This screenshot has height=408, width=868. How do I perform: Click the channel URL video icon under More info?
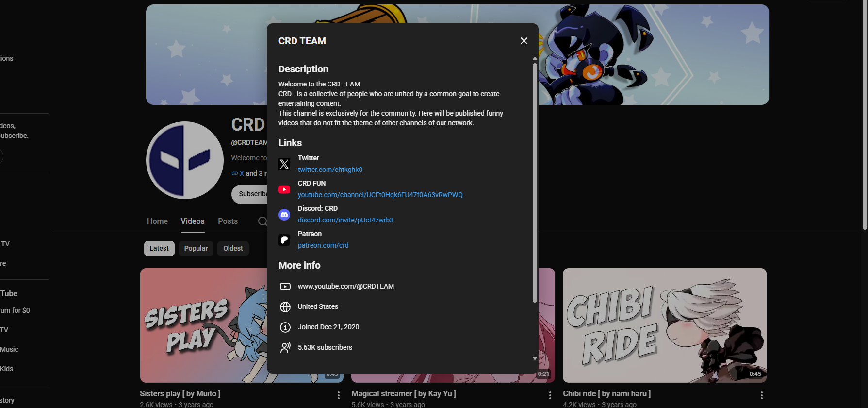click(x=285, y=287)
